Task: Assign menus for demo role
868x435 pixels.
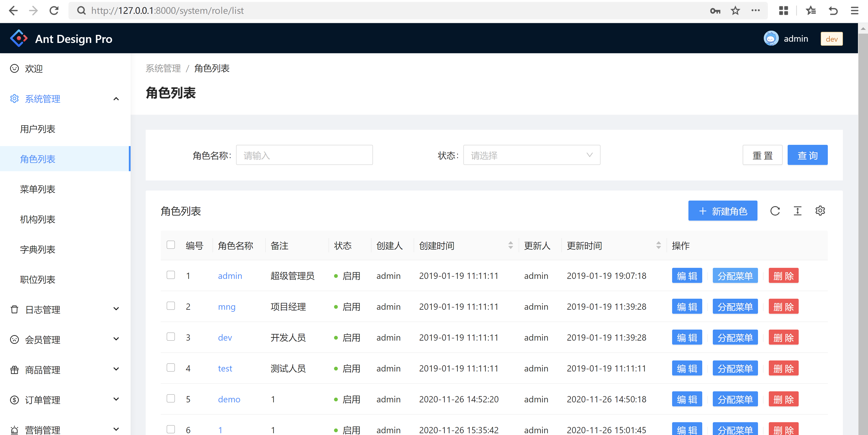Action: coord(735,399)
